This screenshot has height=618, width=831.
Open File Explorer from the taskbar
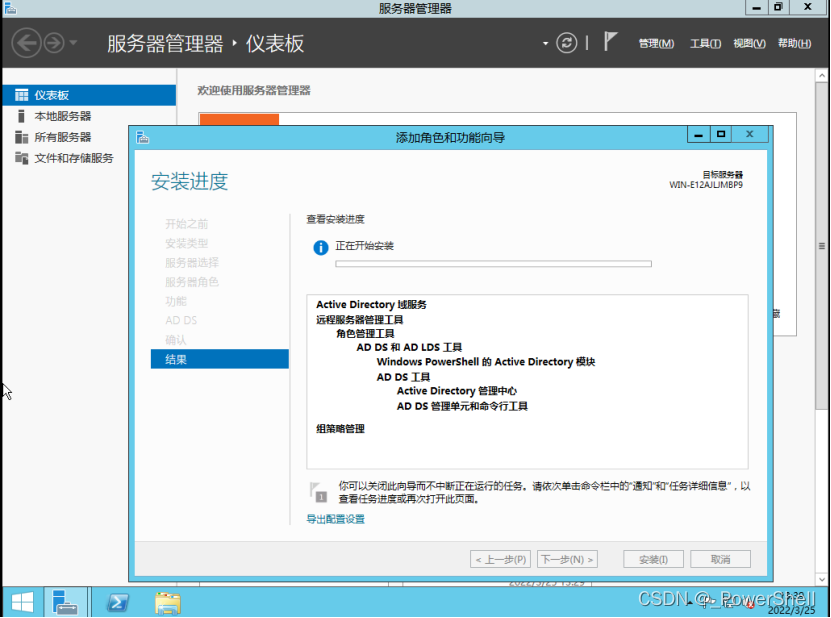point(168,602)
